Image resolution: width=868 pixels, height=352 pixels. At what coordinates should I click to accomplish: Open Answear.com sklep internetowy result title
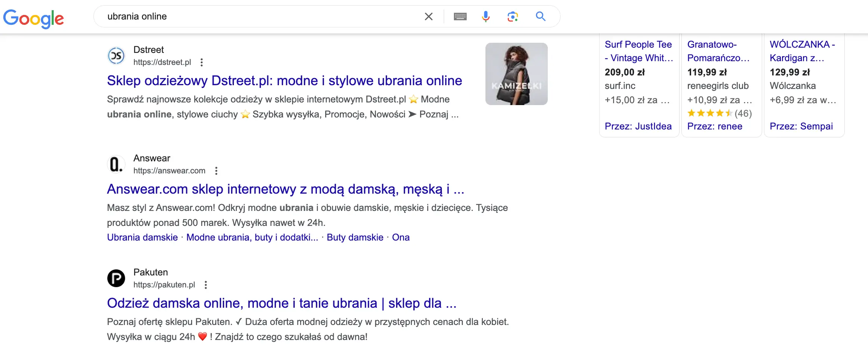click(286, 189)
